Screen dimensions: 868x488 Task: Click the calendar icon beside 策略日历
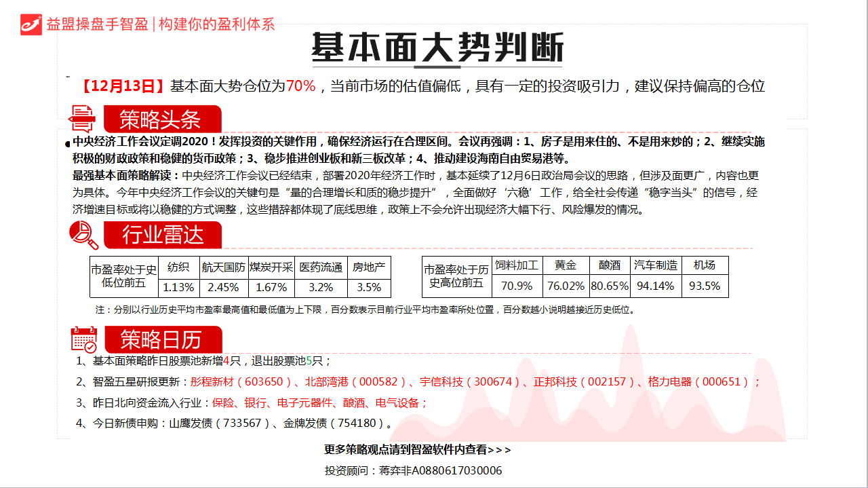tap(84, 339)
